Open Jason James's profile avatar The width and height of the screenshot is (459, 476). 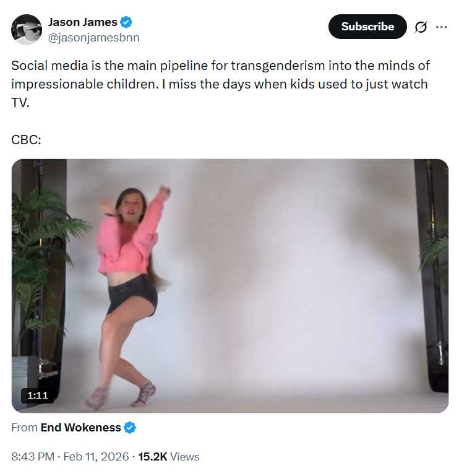pyautogui.click(x=27, y=30)
